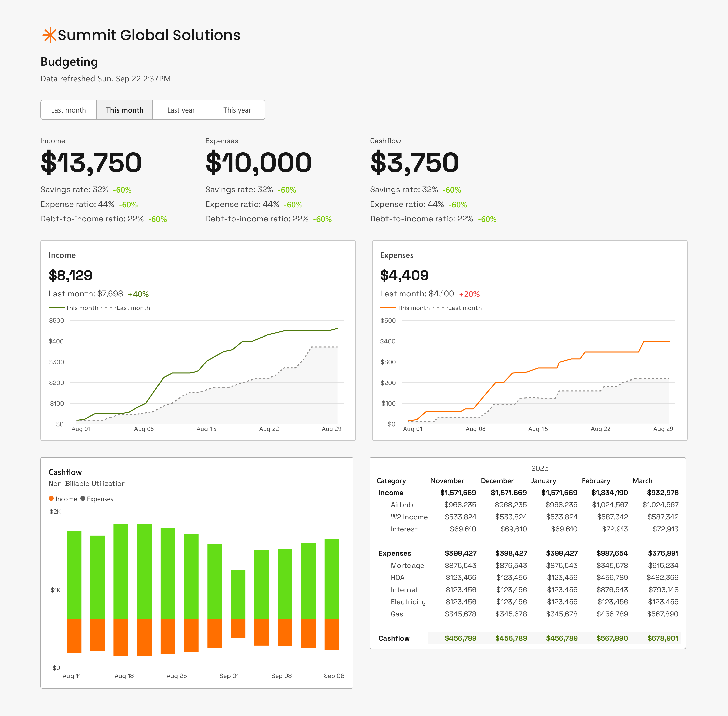This screenshot has height=716, width=728.
Task: Click the dashed Last month legend in Income chart
Action: pos(109,308)
